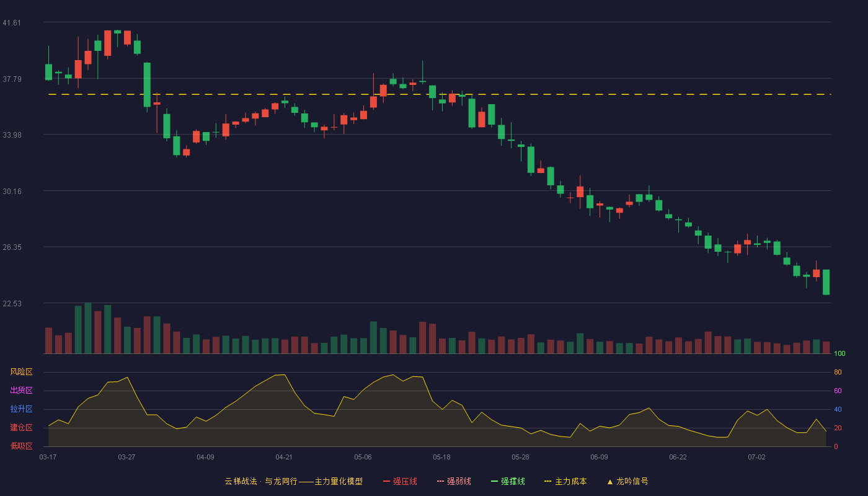868x496 pixels.
Task: Click the 06-09 date label
Action: [x=599, y=457]
